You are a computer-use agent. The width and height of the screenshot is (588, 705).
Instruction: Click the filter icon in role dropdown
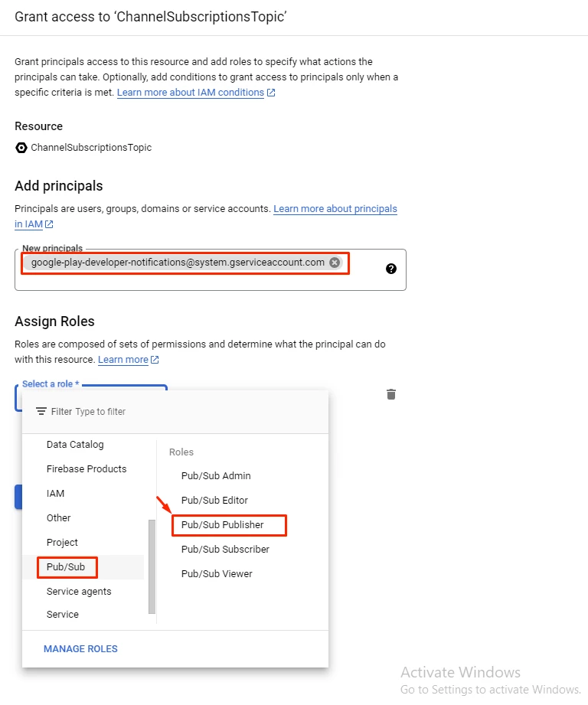41,412
